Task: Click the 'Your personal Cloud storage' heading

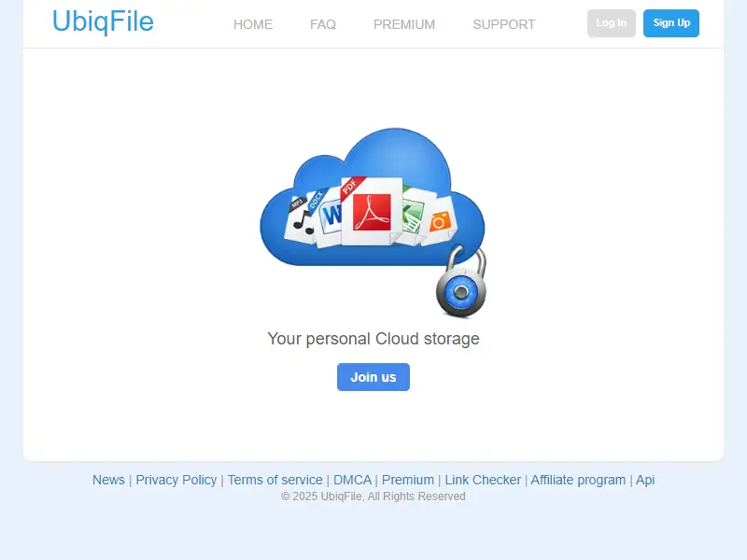Action: coord(373,339)
